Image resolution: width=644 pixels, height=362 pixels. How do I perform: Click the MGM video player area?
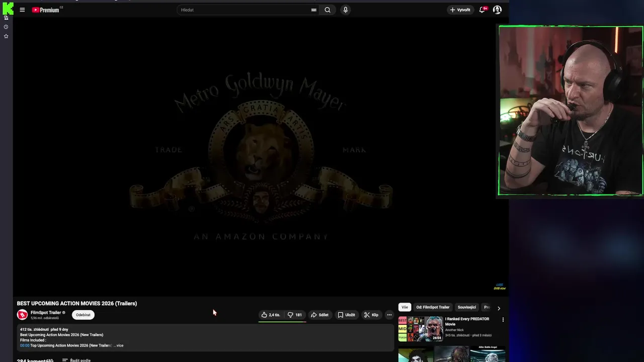pyautogui.click(x=261, y=156)
